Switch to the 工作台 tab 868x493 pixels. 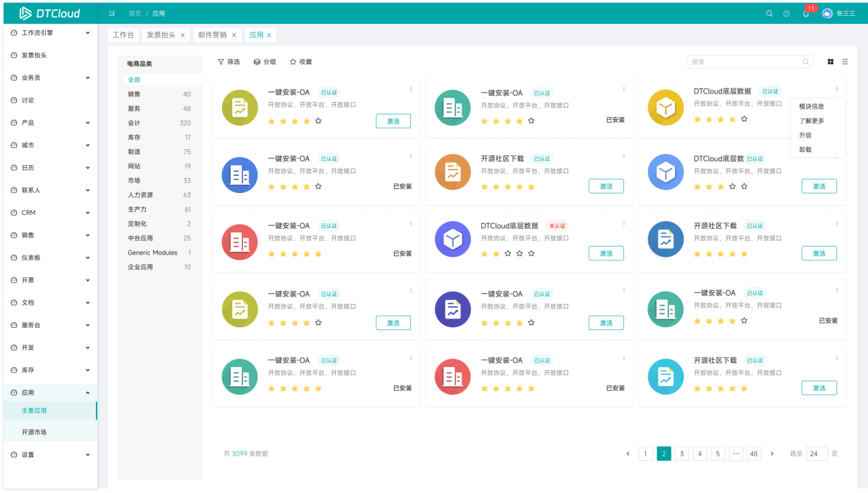point(123,35)
